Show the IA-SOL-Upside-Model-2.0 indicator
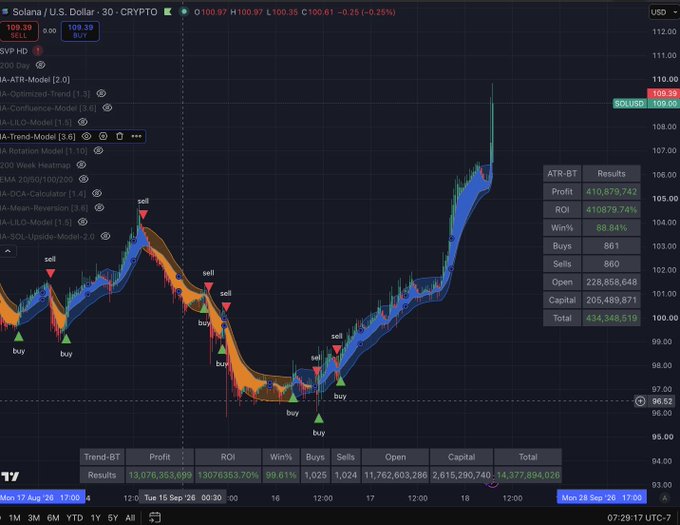Screen dimensions: 680x525 [x=105, y=236]
